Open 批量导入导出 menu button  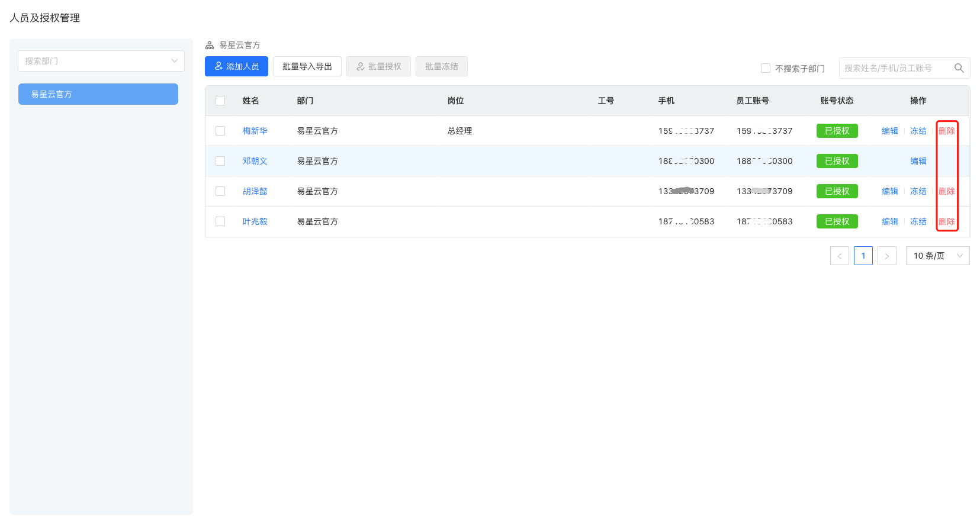307,66
